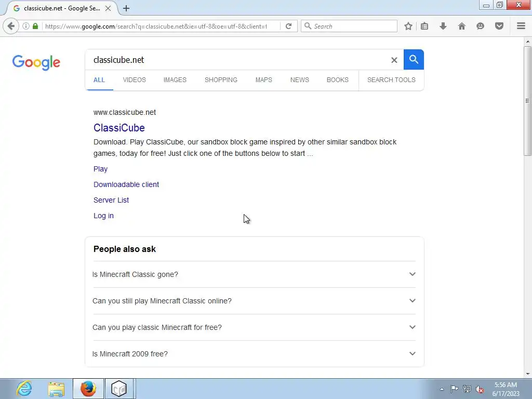Switch to the NEWS tab
The width and height of the screenshot is (532, 399).
click(x=300, y=79)
